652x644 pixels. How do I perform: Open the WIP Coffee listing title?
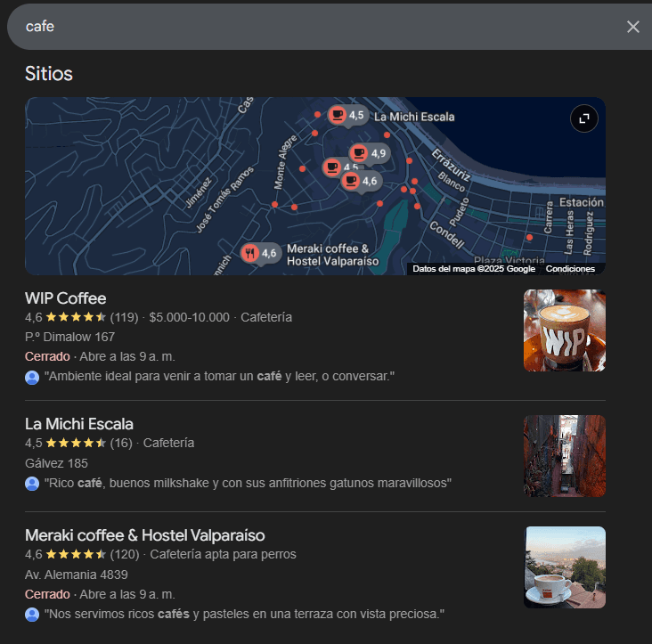(x=65, y=298)
